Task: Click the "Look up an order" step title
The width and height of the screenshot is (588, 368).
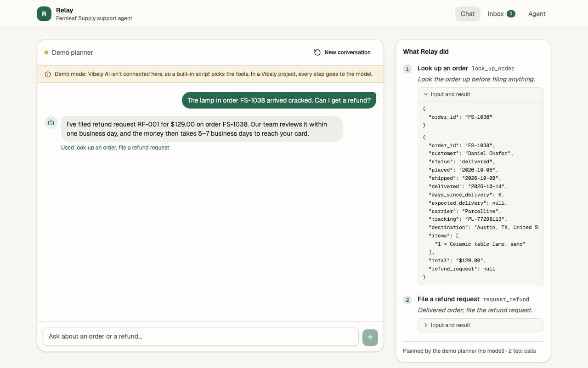Action: [x=443, y=68]
